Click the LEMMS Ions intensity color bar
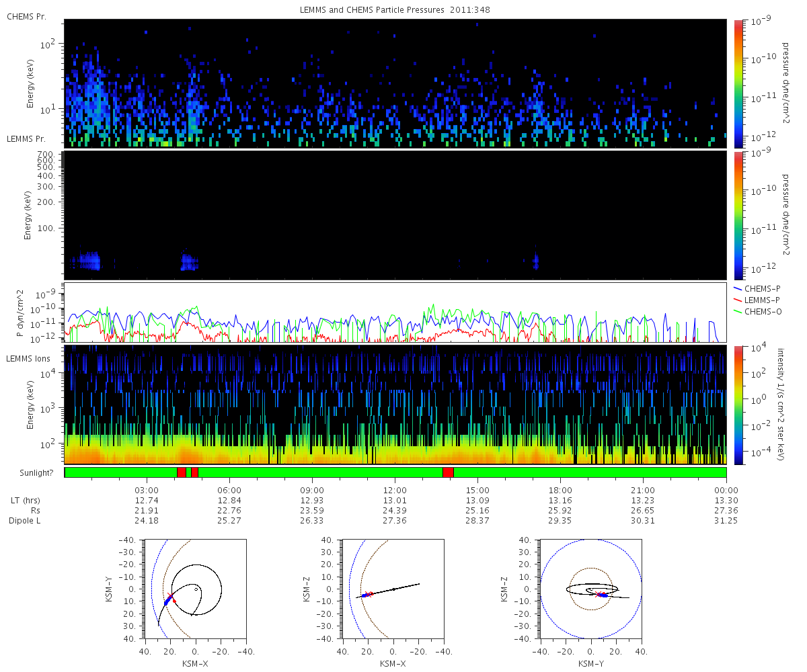Viewport: 807px width, 672px height. pyautogui.click(x=738, y=405)
